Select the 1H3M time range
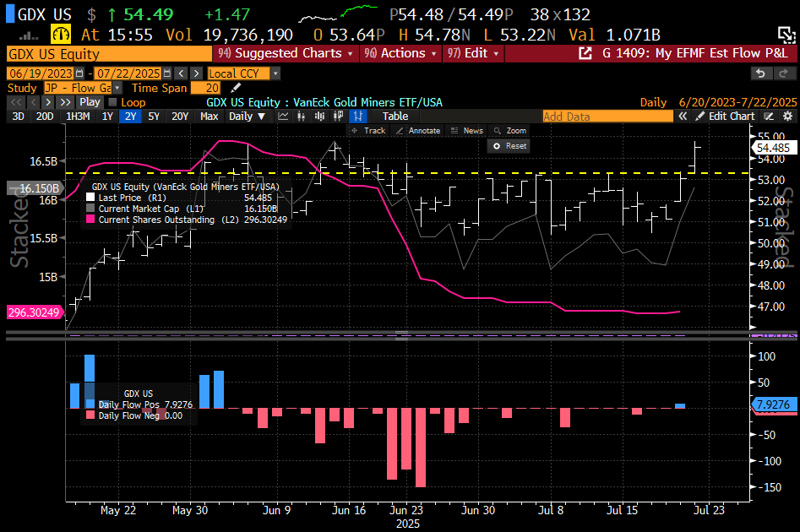The width and height of the screenshot is (800, 532). [x=78, y=117]
